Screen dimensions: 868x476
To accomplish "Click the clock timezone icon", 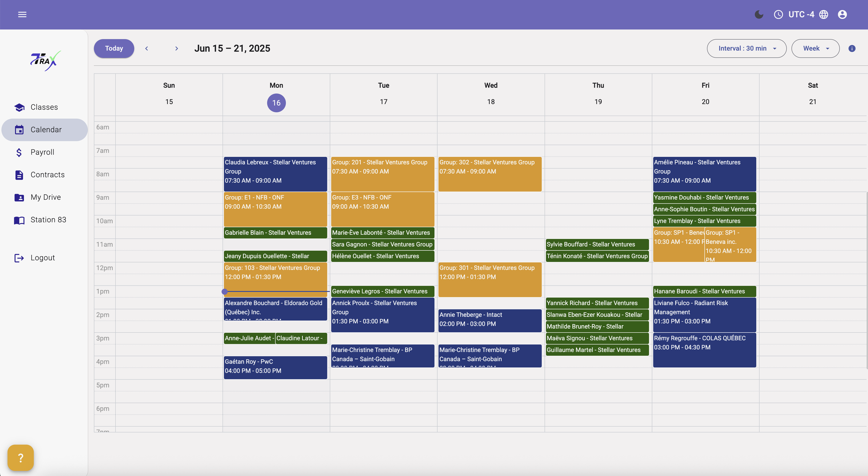I will click(x=778, y=15).
